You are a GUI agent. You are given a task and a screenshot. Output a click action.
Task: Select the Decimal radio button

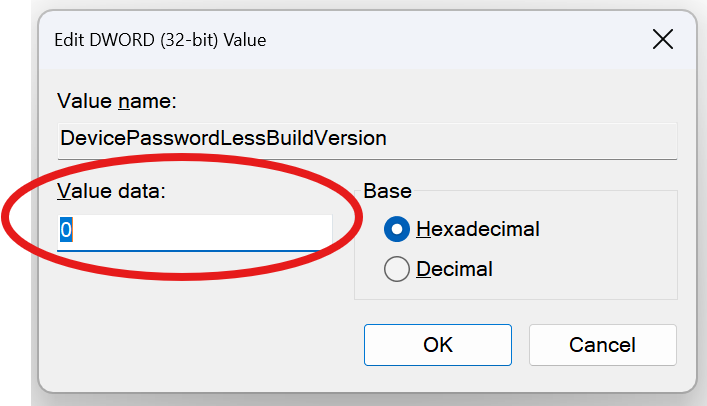[397, 269]
